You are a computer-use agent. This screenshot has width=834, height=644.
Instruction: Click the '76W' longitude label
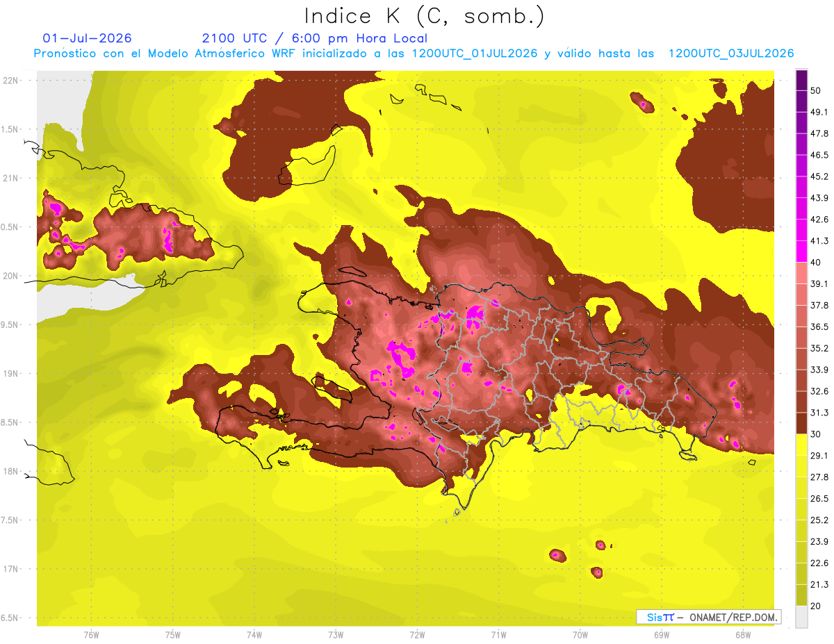coord(91,636)
